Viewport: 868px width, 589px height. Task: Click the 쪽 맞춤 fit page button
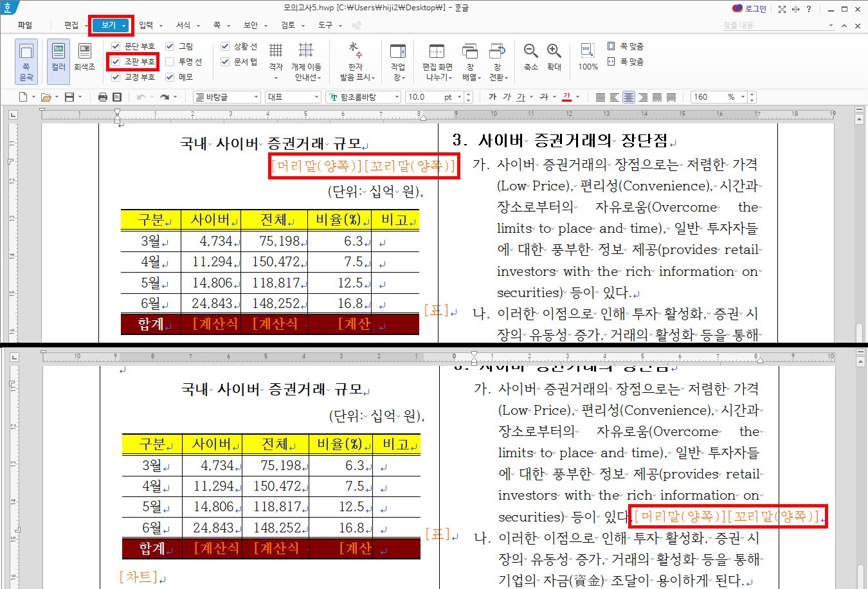point(626,46)
